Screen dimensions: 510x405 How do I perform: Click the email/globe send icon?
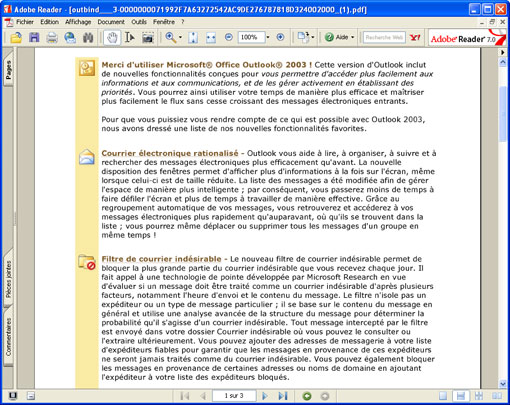[70, 37]
